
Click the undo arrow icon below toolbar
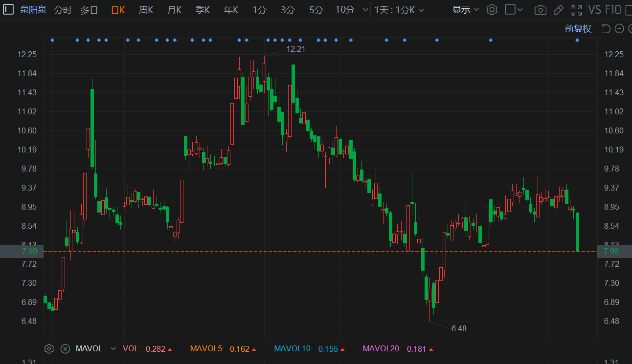click(606, 29)
